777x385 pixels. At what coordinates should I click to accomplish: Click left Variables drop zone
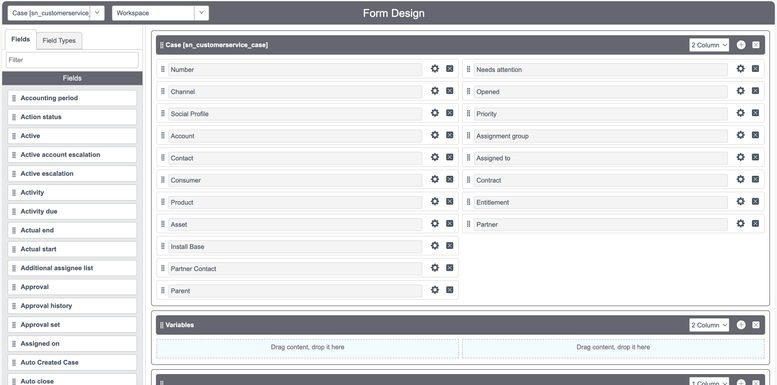(x=308, y=348)
